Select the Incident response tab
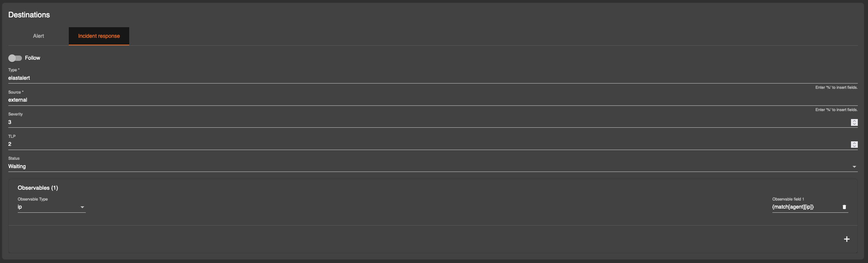Screen dimensions: 868x263 [x=99, y=36]
